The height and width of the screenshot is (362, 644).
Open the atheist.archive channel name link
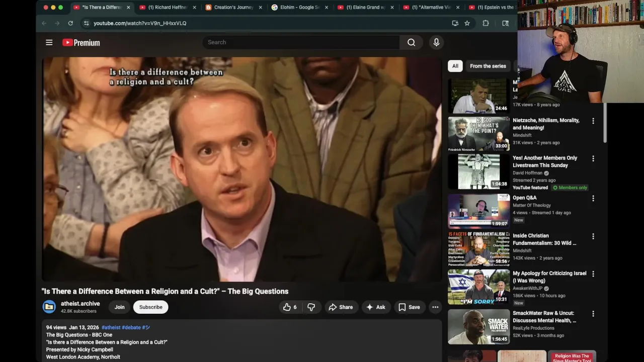[x=80, y=304]
